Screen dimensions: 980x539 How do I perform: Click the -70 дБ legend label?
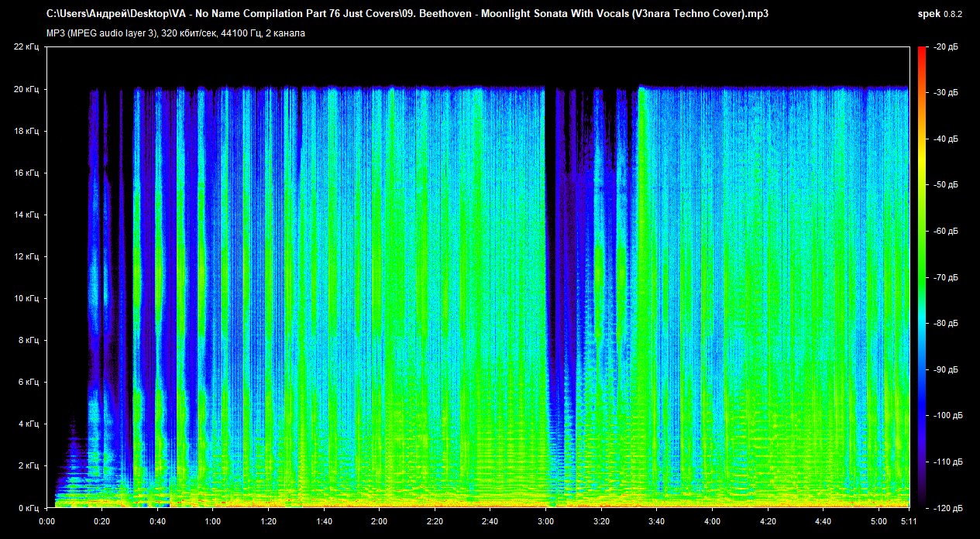click(x=947, y=277)
